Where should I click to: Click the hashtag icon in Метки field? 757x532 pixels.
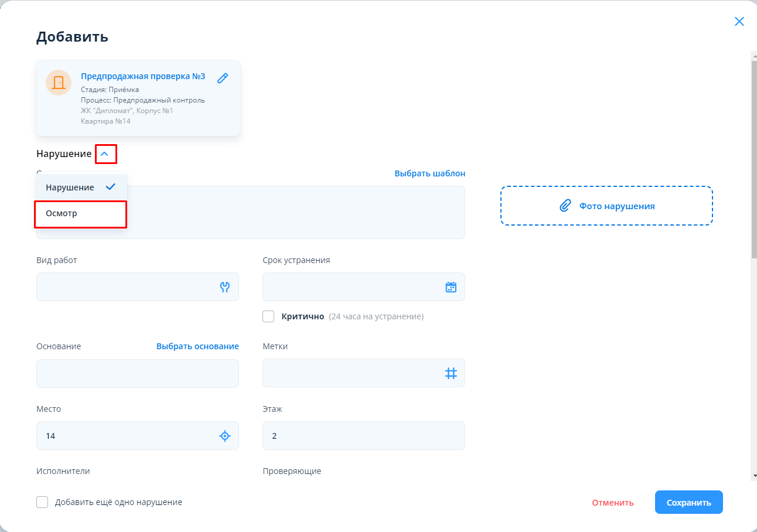click(451, 373)
